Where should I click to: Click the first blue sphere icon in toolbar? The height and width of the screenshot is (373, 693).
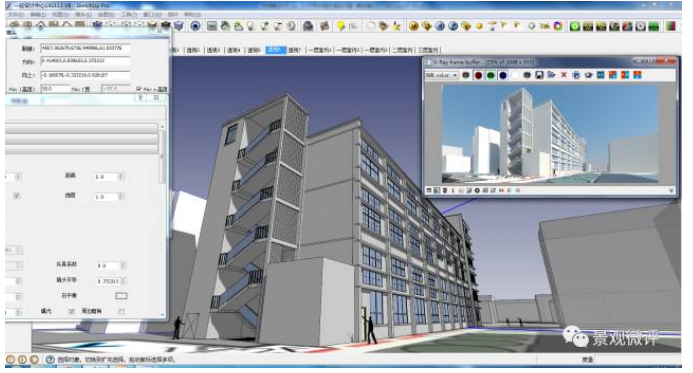pos(440,26)
